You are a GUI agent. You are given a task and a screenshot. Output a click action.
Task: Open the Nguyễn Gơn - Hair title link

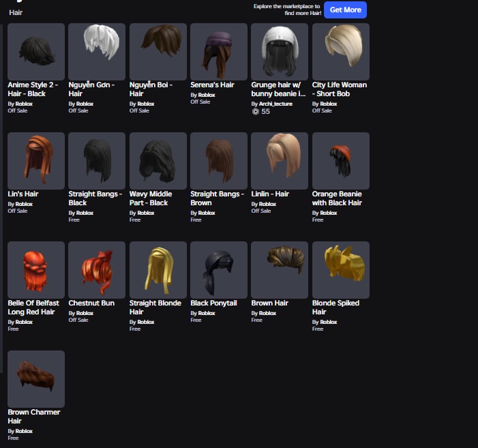point(91,89)
